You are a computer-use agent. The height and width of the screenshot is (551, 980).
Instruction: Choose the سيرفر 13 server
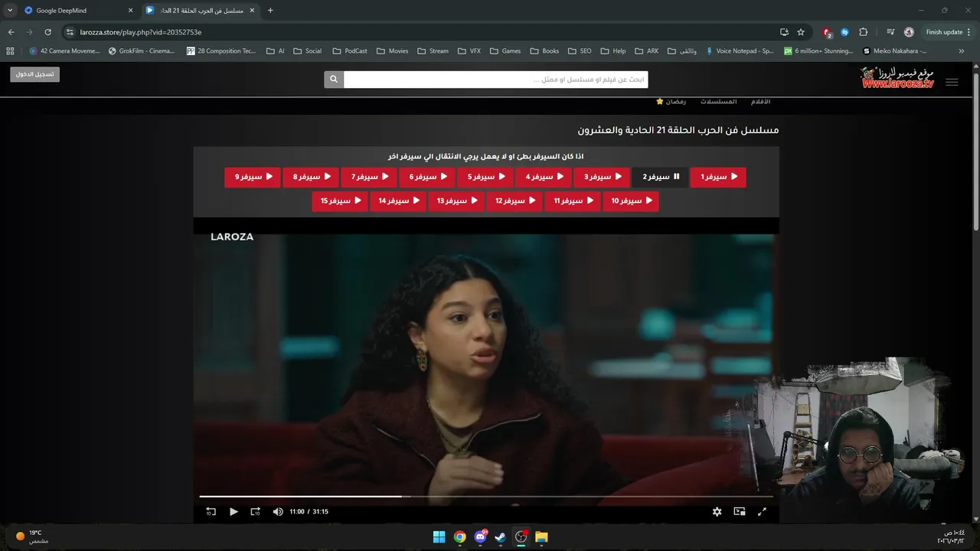point(456,201)
